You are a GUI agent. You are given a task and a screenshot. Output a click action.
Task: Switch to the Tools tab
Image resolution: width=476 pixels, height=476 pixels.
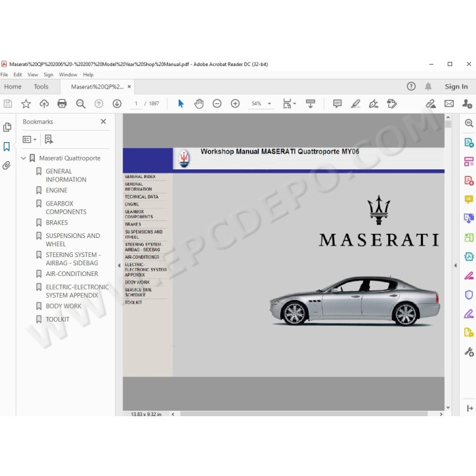click(41, 87)
